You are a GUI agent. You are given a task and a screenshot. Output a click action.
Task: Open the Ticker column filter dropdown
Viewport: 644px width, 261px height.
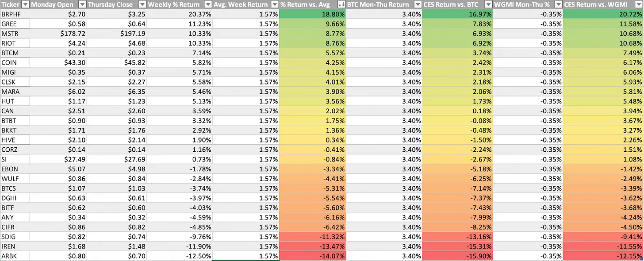click(25, 4)
